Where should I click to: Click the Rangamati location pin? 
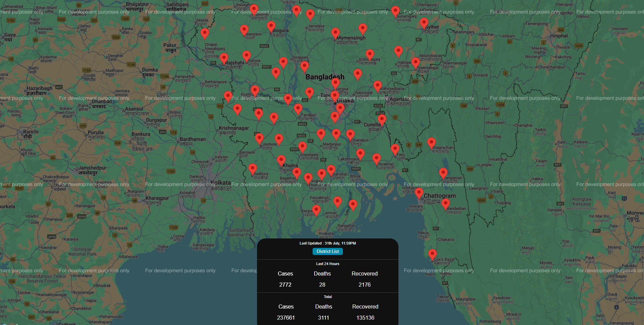[443, 173]
